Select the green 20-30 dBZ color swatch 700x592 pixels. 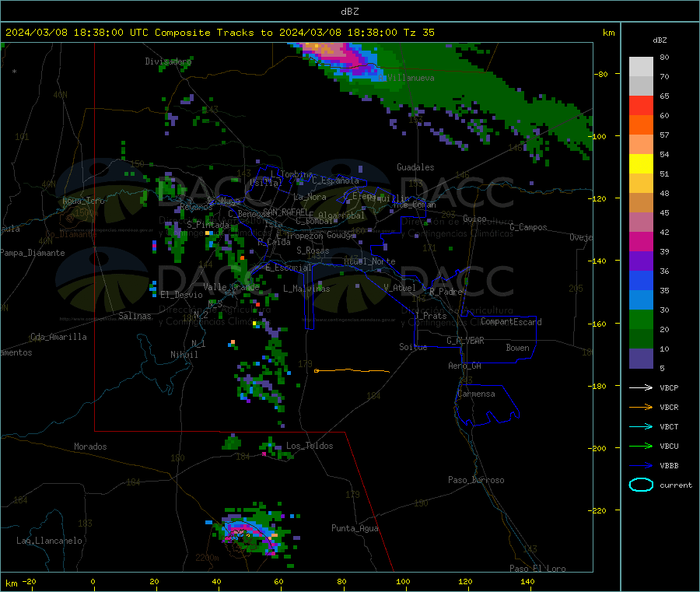tap(641, 319)
